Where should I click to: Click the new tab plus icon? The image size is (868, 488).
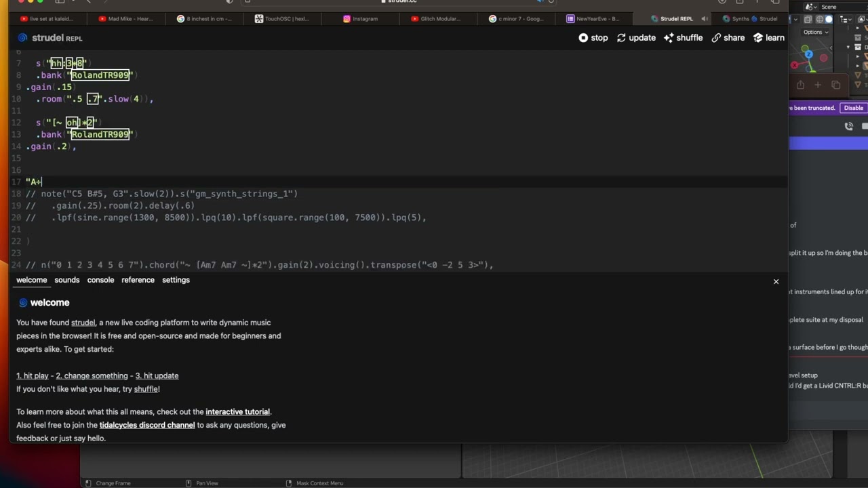click(x=818, y=85)
